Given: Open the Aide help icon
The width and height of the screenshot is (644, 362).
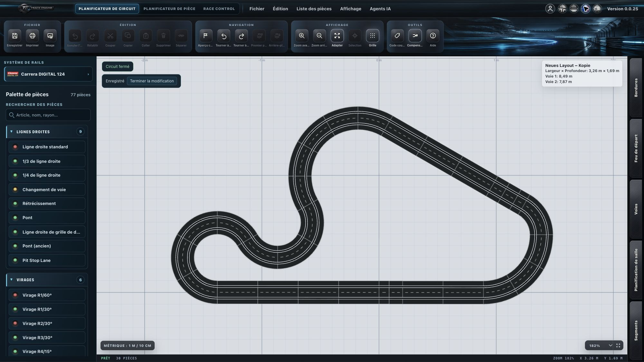Looking at the screenshot, I should tap(433, 36).
